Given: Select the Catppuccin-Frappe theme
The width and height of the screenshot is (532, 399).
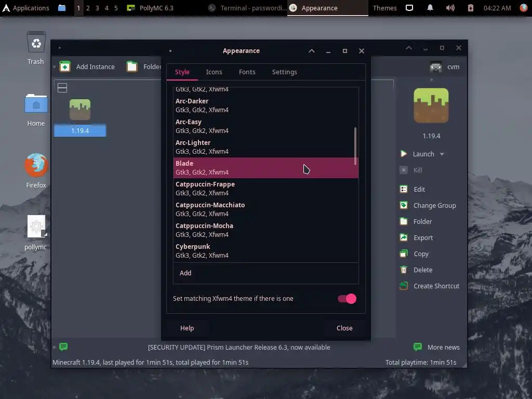Looking at the screenshot, I should (265, 188).
